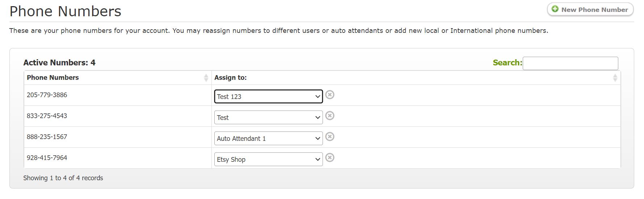Click the remove icon for Etsy Shop
This screenshot has height=199, width=644.
(329, 157)
